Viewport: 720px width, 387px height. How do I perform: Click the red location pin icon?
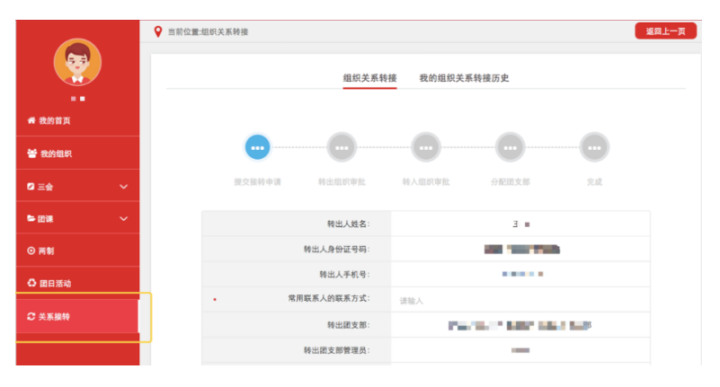158,32
